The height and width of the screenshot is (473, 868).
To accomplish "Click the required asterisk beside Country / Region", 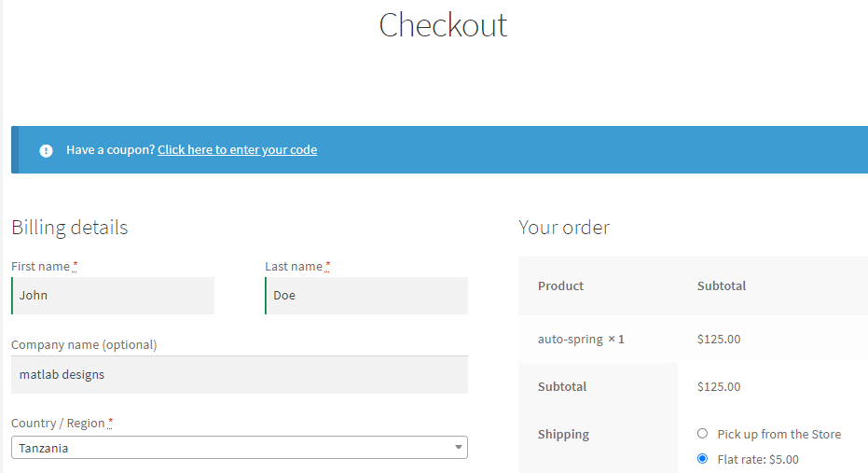I will 110,423.
